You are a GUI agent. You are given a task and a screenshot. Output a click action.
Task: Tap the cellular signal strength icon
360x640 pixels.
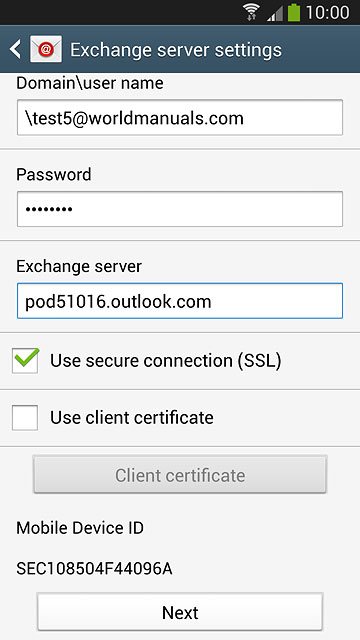tap(275, 13)
